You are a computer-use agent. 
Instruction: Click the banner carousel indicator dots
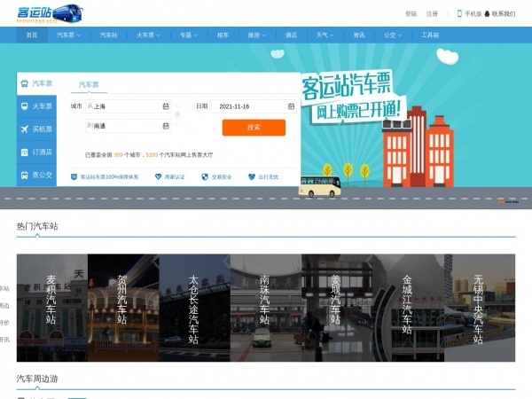[501, 202]
